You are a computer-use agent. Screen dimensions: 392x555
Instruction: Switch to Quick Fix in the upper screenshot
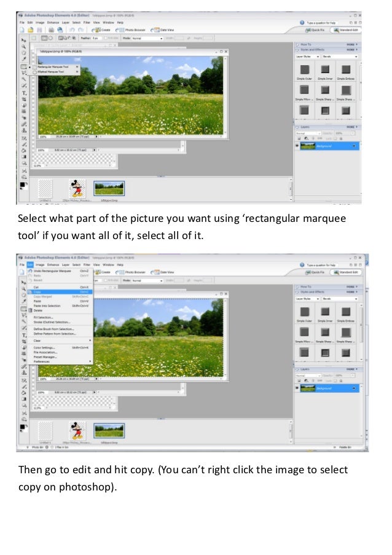point(315,30)
